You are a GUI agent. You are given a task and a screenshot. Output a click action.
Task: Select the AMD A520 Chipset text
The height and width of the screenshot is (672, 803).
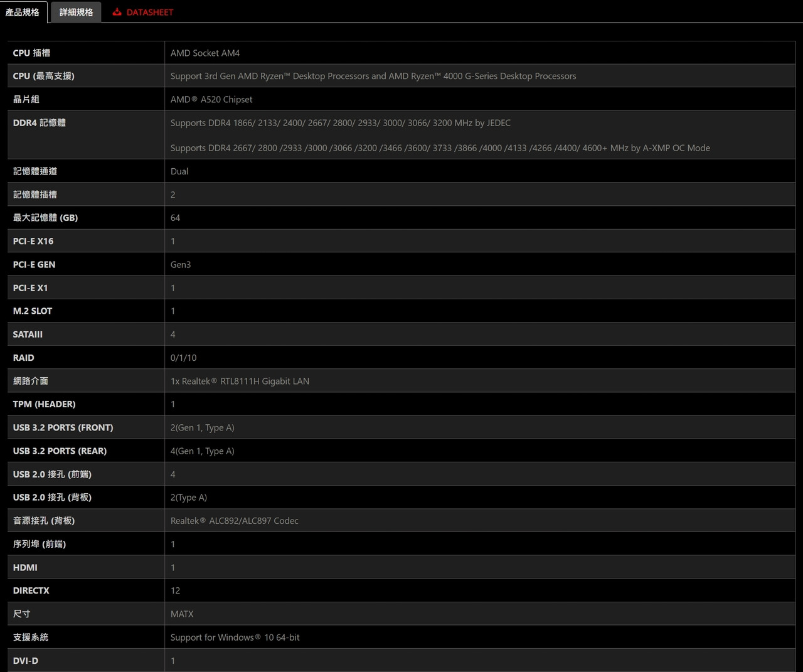point(211,99)
